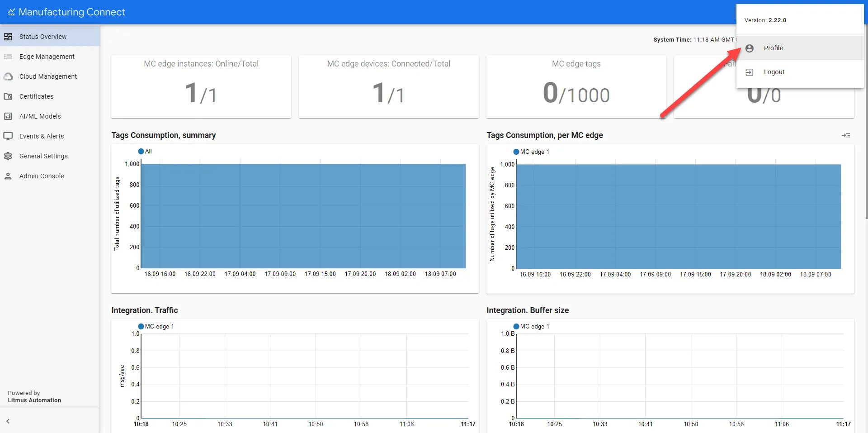Click the Integration. Buffer size heading
Image resolution: width=868 pixels, height=433 pixels.
pyautogui.click(x=528, y=310)
